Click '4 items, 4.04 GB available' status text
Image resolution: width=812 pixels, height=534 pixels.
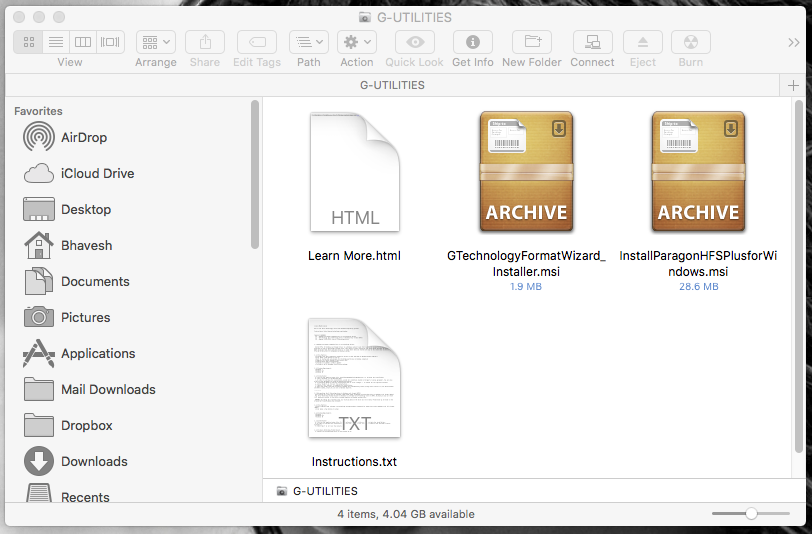click(x=406, y=514)
